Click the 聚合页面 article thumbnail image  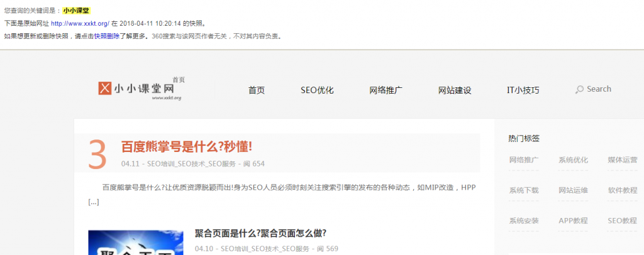136,242
